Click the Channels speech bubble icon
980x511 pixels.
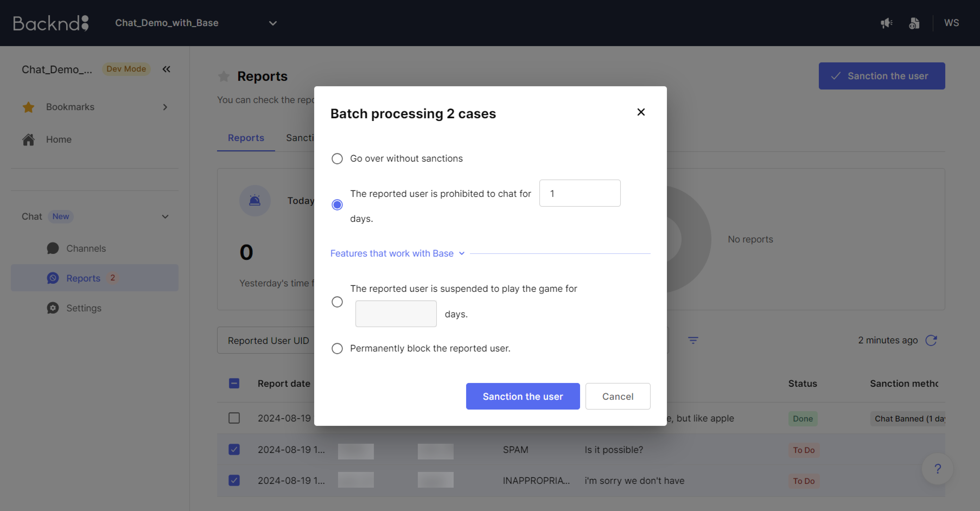coord(53,248)
